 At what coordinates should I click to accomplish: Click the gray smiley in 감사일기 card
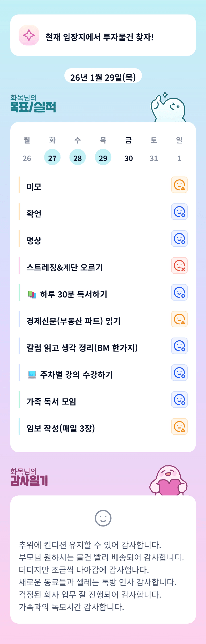(x=103, y=518)
